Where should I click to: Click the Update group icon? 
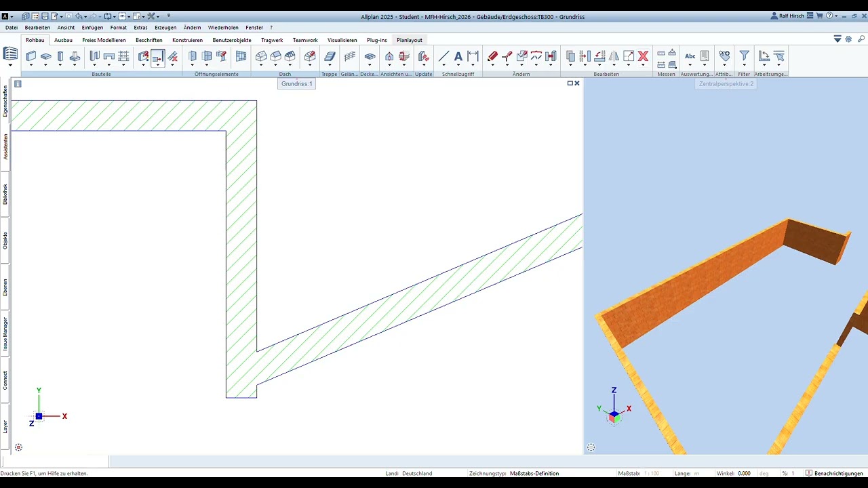pos(423,56)
